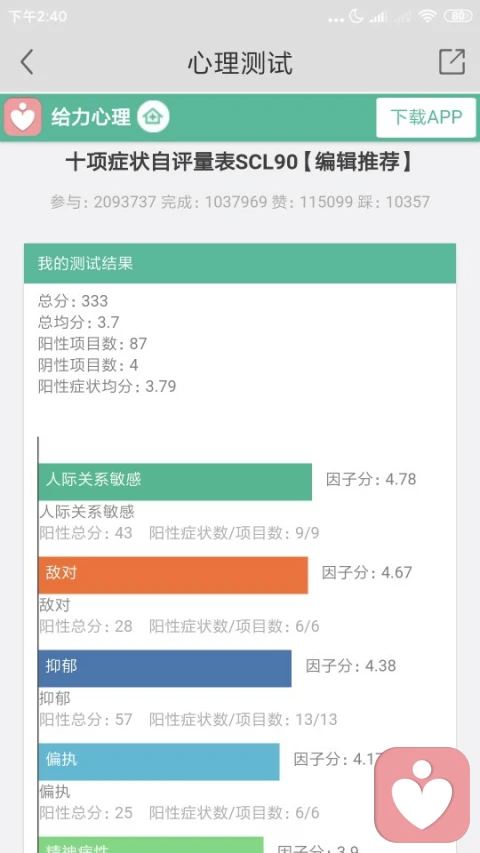This screenshot has height=853, width=480.
Task: Select the 我的测试结果 header tab
Action: point(239,263)
